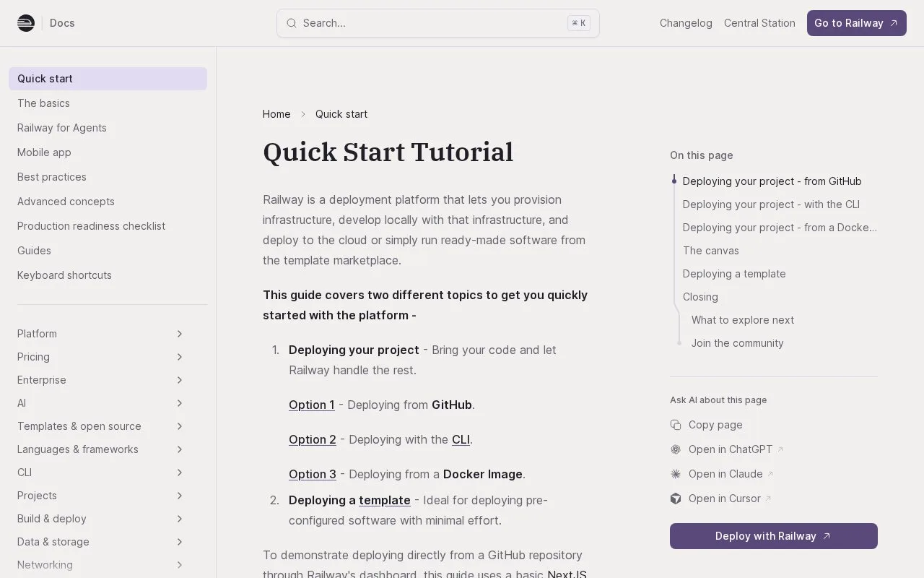Follow the Option 1 link
This screenshot has width=924, height=578.
312,405
